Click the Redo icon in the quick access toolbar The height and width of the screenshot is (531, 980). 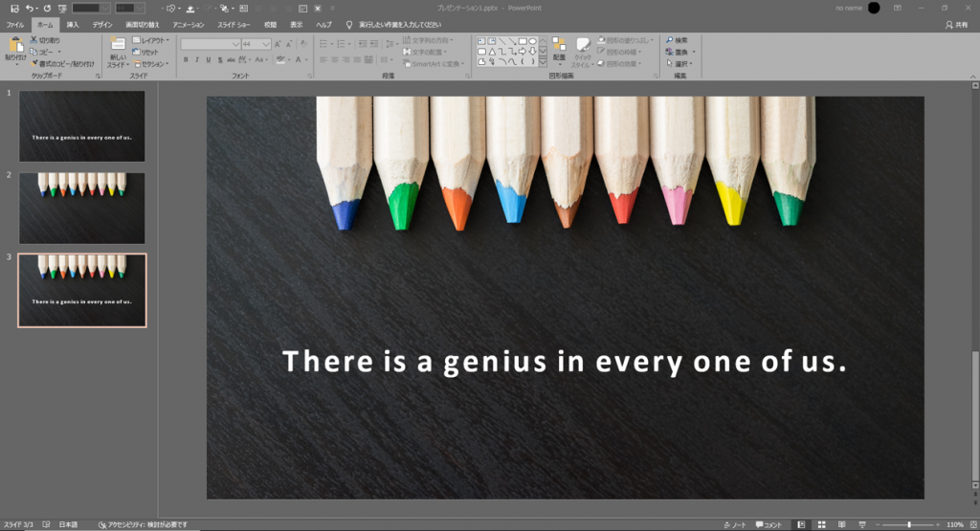pyautogui.click(x=47, y=8)
